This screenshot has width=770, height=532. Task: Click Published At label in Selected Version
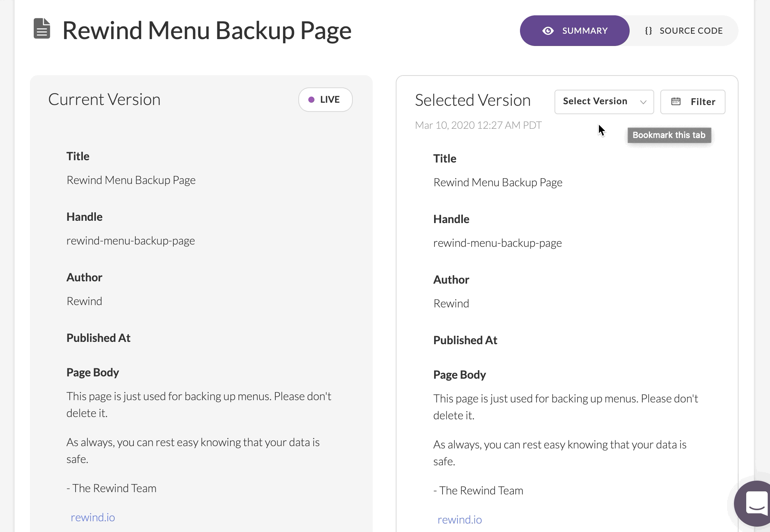[466, 340]
